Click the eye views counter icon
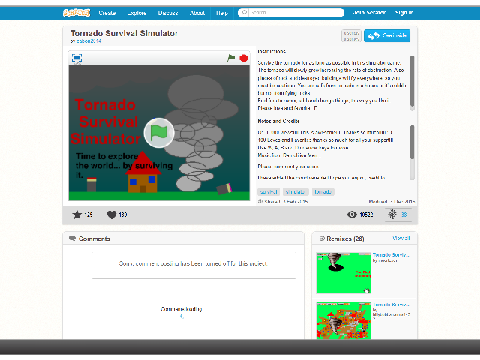 click(x=352, y=215)
